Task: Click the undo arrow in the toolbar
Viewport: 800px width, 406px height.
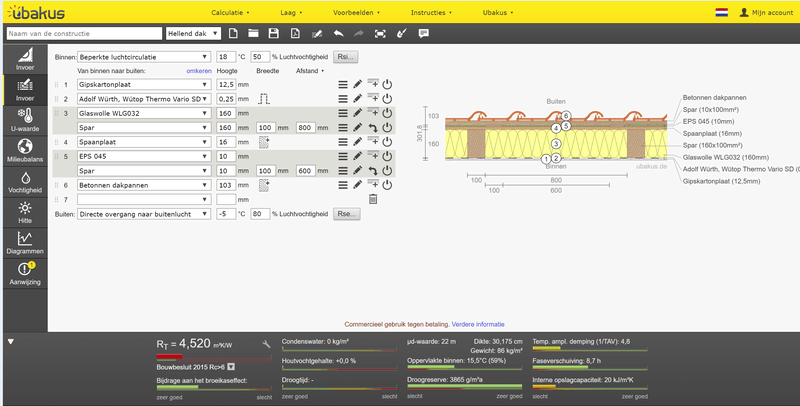Action: (338, 34)
